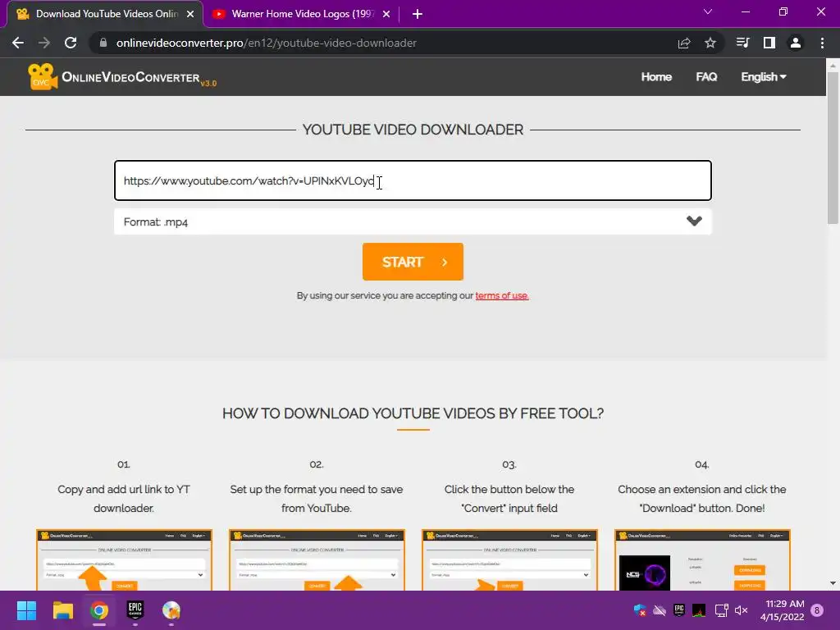This screenshot has width=840, height=630.
Task: Open Chrome's side panel icon
Action: coord(769,43)
